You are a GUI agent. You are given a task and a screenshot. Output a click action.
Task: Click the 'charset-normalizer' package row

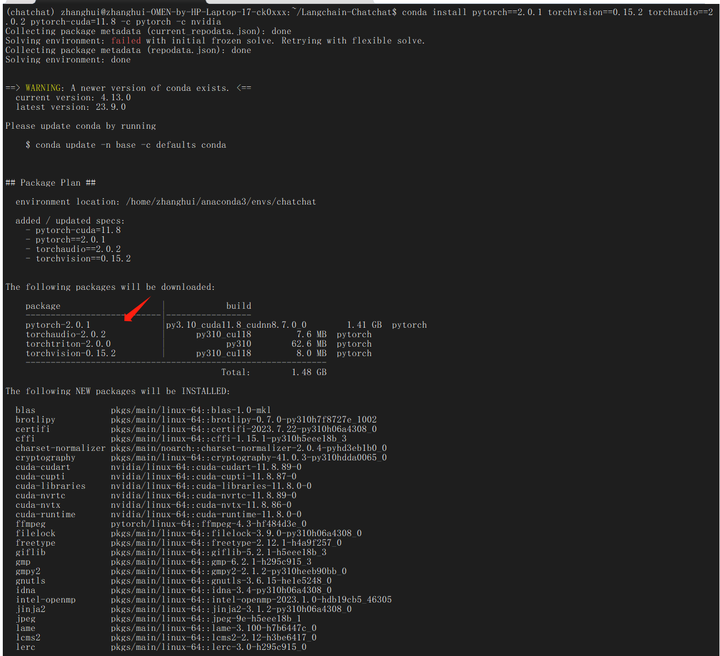pos(201,448)
